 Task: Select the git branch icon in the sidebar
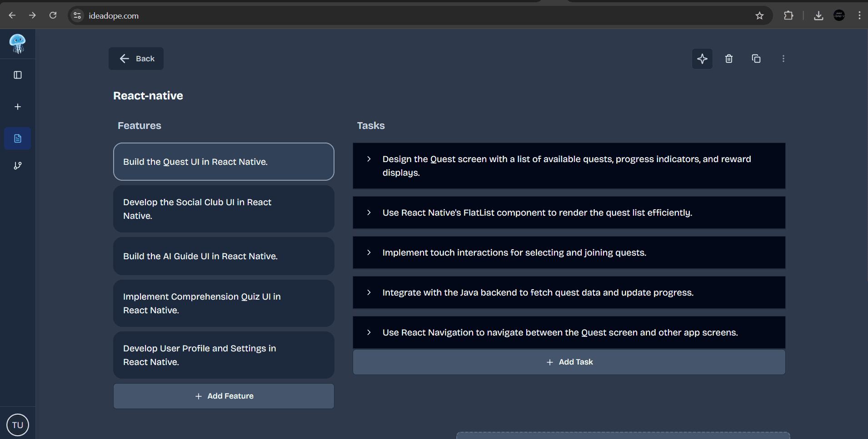coord(17,166)
